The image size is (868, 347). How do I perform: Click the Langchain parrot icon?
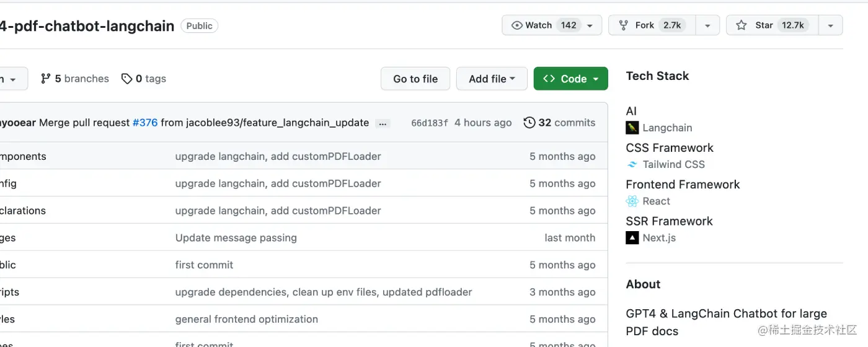tap(632, 128)
